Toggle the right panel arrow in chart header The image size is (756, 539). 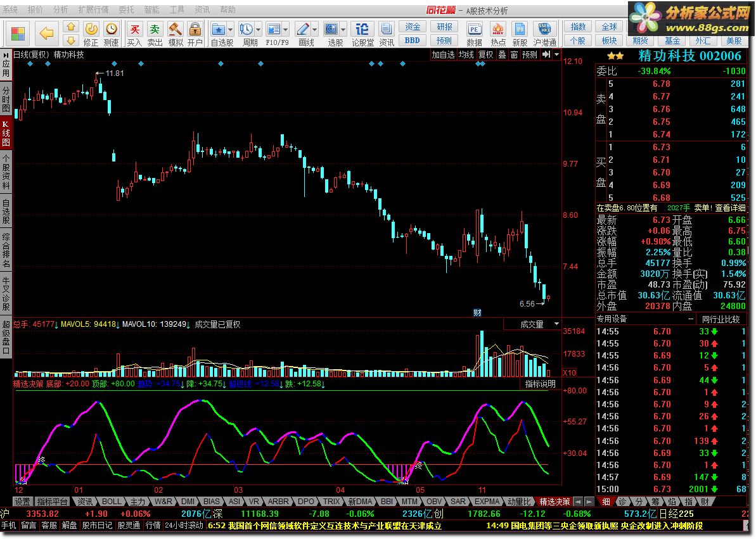(546, 54)
